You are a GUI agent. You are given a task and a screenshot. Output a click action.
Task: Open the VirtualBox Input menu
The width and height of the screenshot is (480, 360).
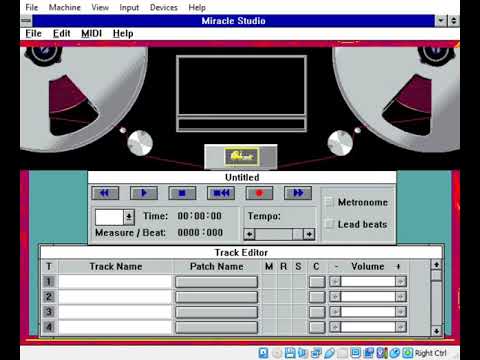[129, 7]
